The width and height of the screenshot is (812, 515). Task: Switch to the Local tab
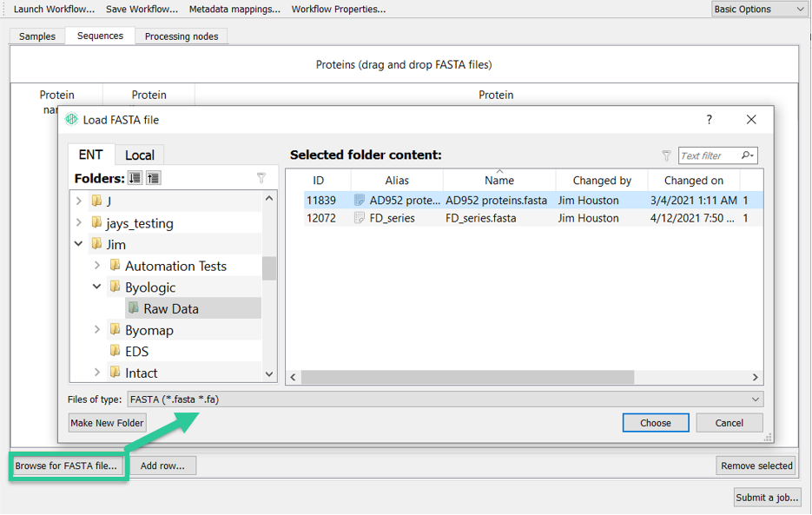tap(139, 155)
